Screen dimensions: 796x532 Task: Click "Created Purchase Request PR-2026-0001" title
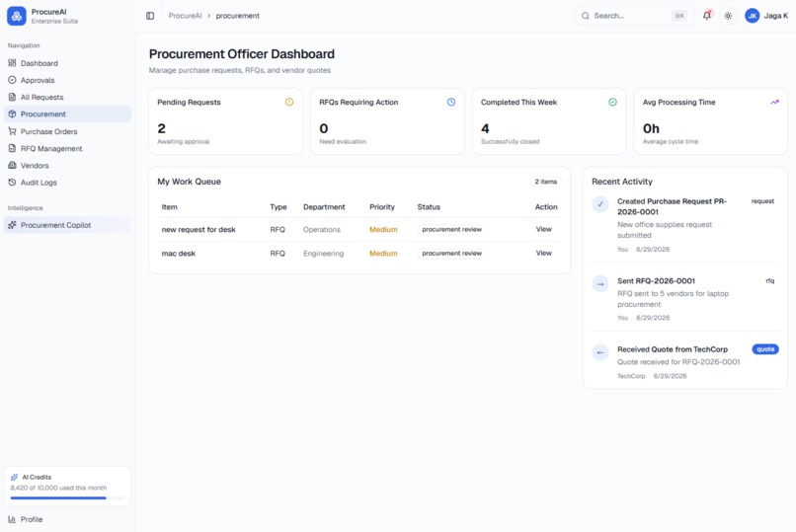tap(672, 206)
